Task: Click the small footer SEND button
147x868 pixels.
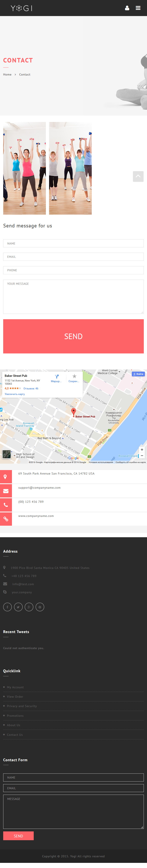Action: tap(19, 836)
